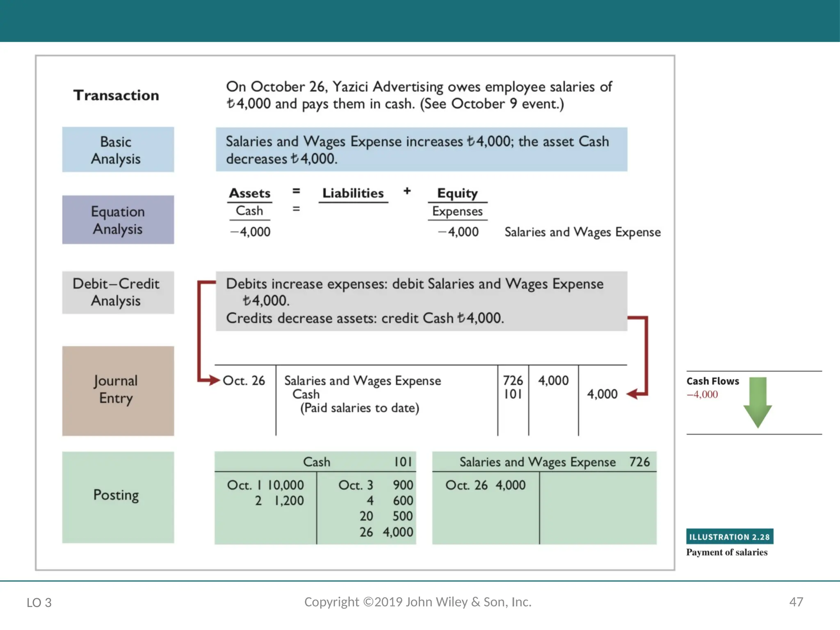
Task: Click the Equity column heading
Action: [457, 193]
